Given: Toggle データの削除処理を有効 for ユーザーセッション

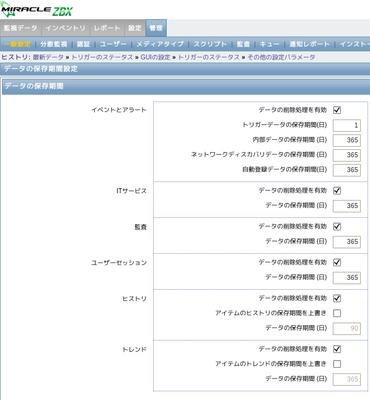Looking at the screenshot, I should coord(337,262).
